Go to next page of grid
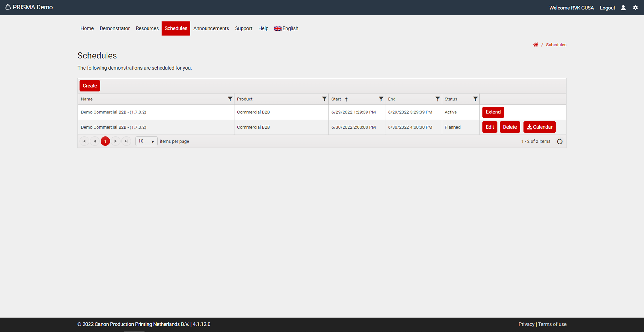The height and width of the screenshot is (332, 644). pos(116,141)
